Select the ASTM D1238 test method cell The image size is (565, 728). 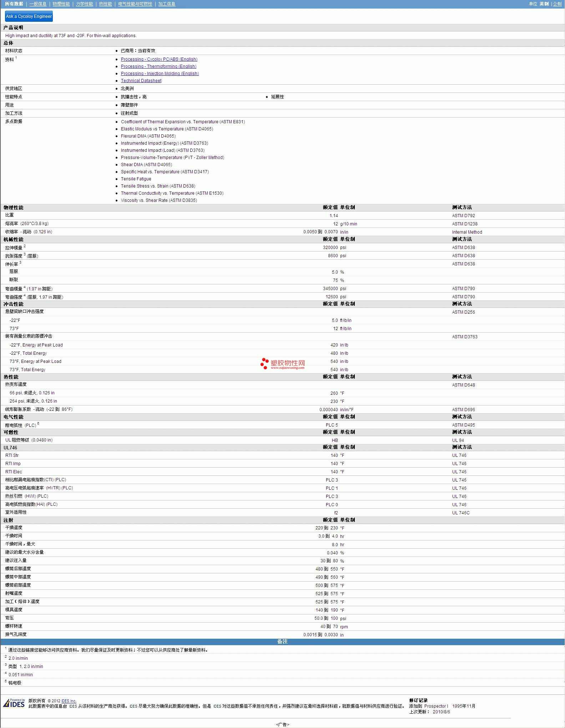click(x=464, y=224)
